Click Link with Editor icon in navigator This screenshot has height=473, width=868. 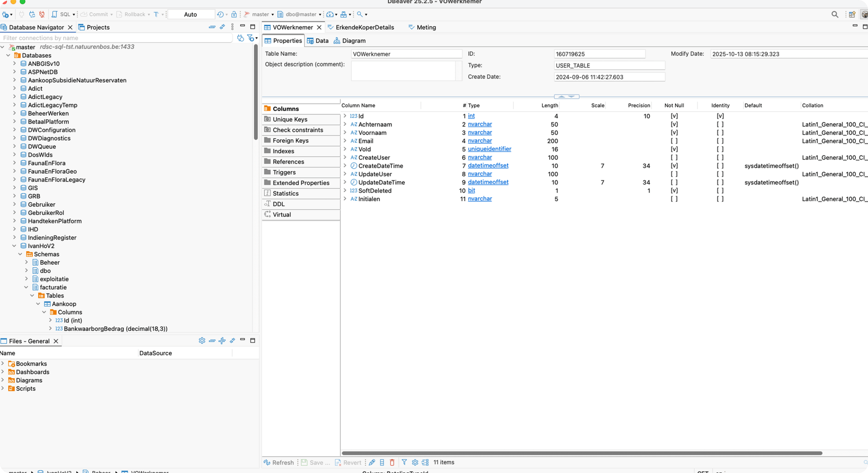[x=222, y=27]
